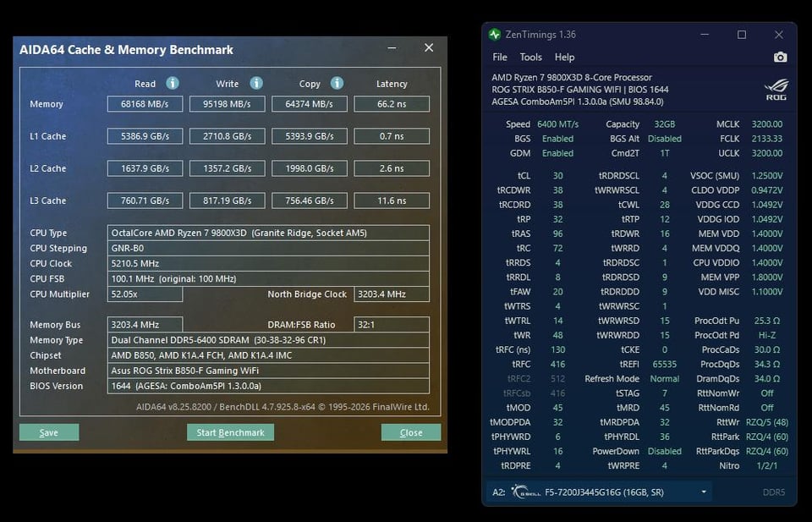Open the File menu in ZenTimings
Image resolution: width=812 pixels, height=522 pixels.
pos(500,58)
